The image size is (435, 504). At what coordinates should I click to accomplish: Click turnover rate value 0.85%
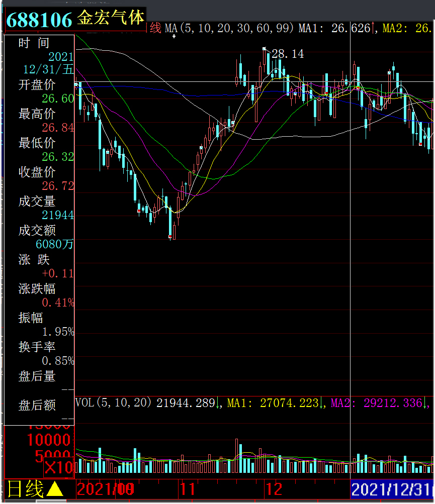click(58, 360)
